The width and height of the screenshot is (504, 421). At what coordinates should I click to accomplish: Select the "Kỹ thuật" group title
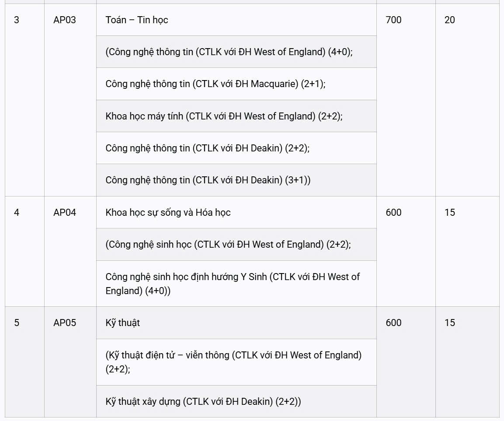coord(123,323)
